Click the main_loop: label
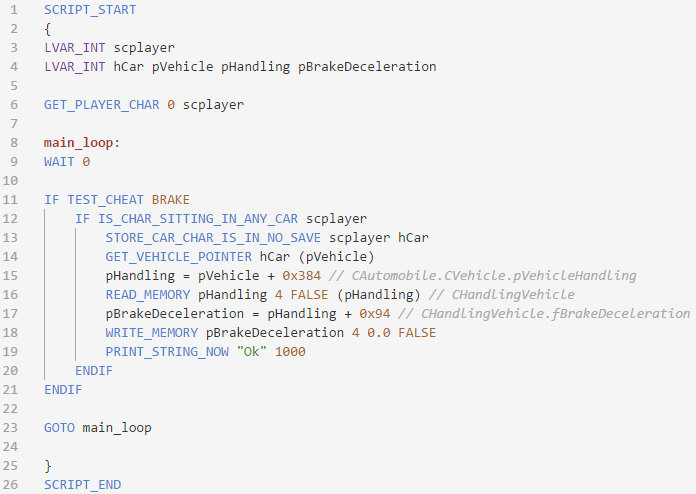 click(82, 143)
